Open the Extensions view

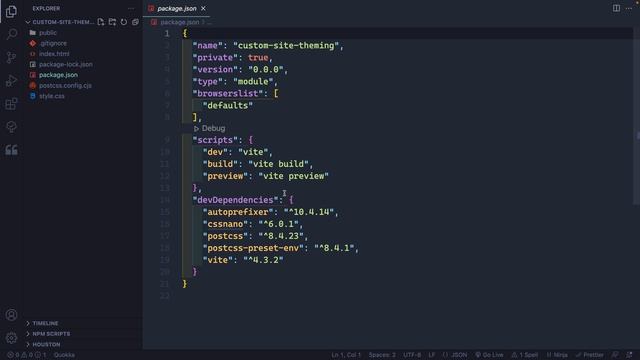[x=11, y=104]
